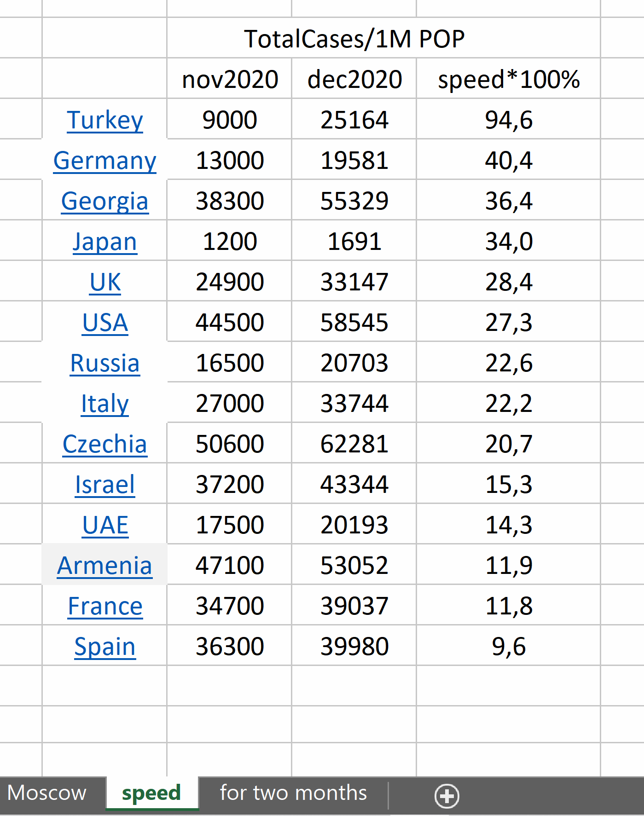644x816 pixels.
Task: Follow the Spain hyperlink
Action: coord(105,647)
